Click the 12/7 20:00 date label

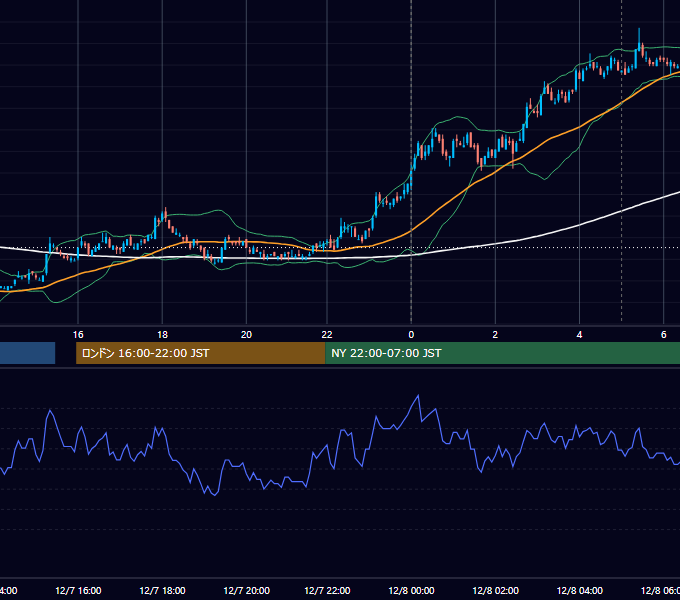246,590
